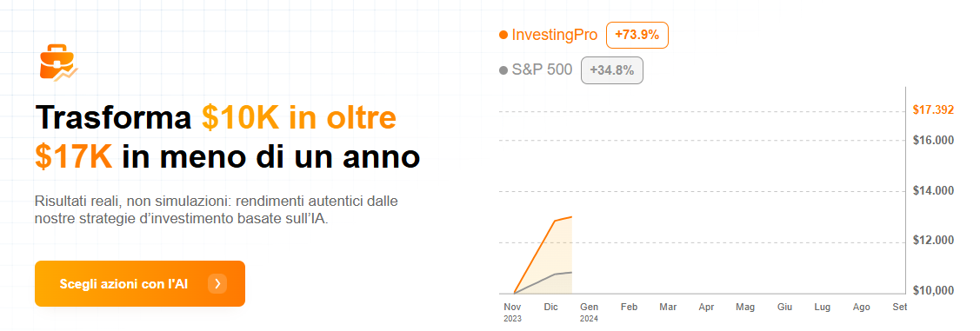This screenshot has height=331, width=980.
Task: Click the end of the orange InvestingPro line
Action: tap(571, 216)
